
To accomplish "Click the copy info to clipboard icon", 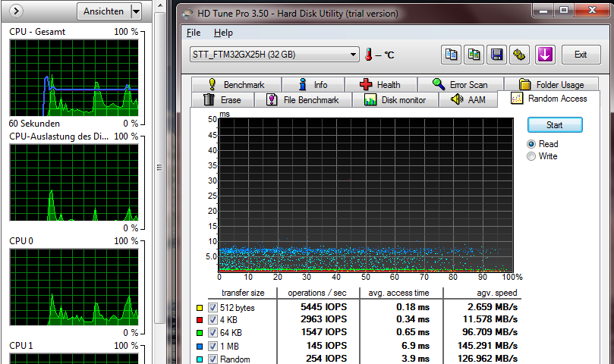I will tap(451, 55).
